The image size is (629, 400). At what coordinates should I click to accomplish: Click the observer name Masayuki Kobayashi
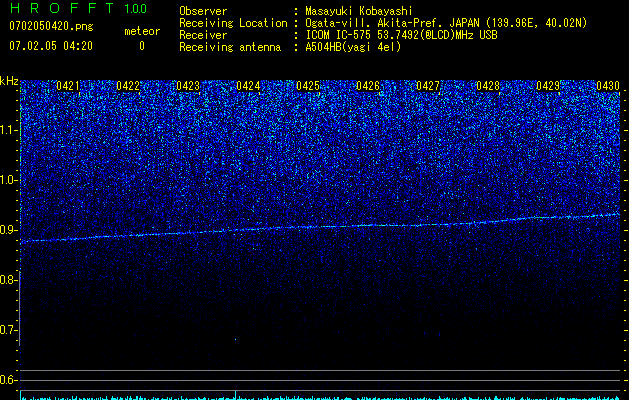coord(359,11)
